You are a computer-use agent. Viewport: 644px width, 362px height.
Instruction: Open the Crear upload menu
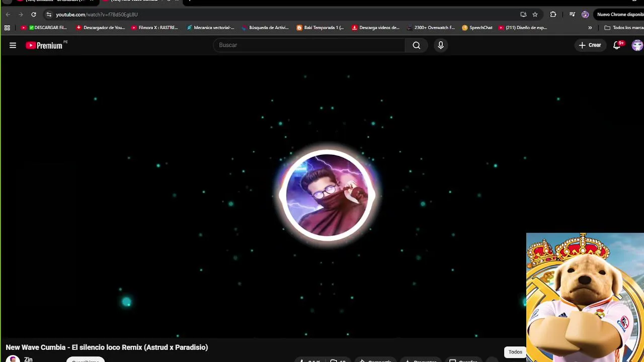(590, 45)
